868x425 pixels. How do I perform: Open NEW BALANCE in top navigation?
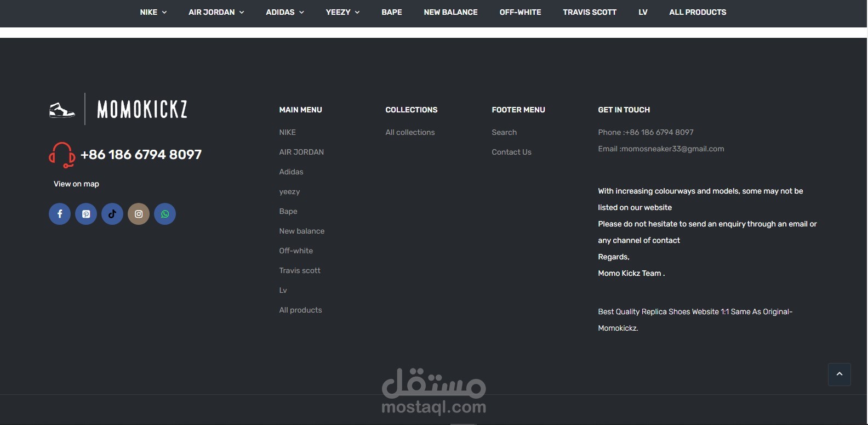(x=450, y=12)
